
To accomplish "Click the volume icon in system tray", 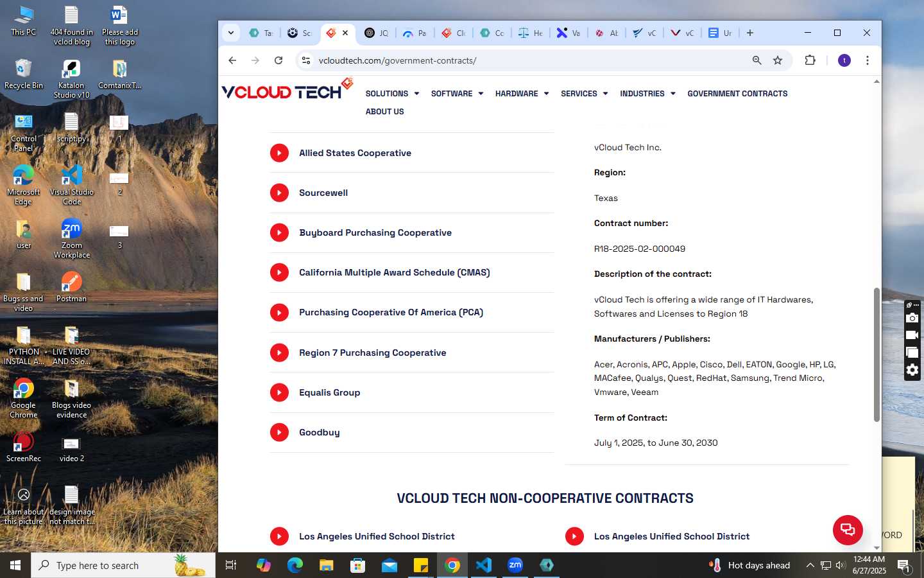I will [x=841, y=565].
